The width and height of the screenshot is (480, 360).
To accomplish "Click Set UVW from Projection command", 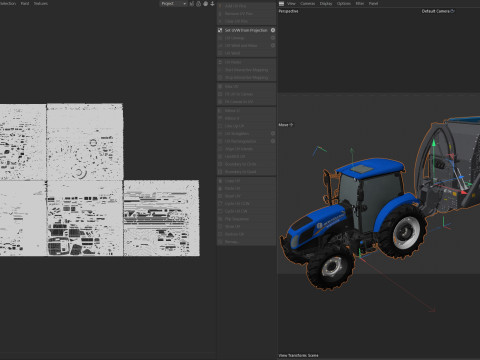I will coord(246,30).
